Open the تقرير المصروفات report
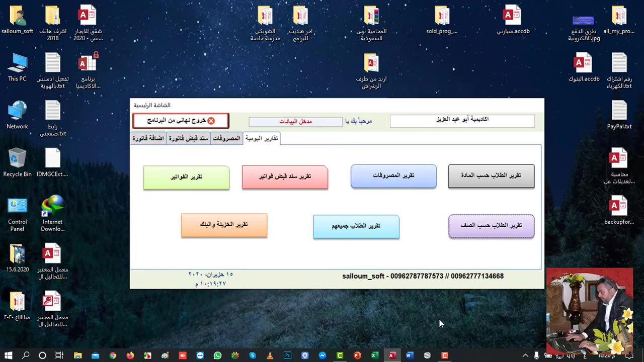The height and width of the screenshot is (362, 644). (393, 175)
